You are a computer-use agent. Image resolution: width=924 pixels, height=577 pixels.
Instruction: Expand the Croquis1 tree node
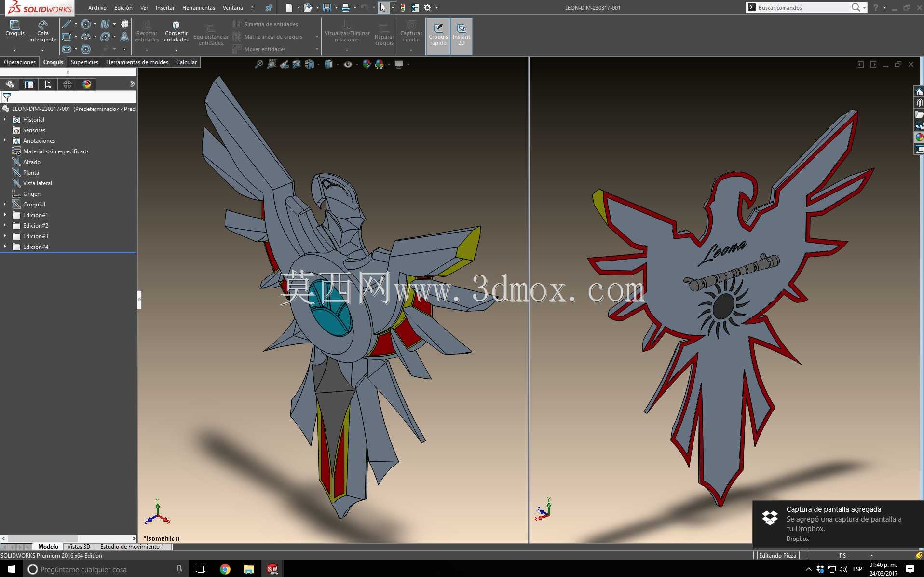pos(5,205)
